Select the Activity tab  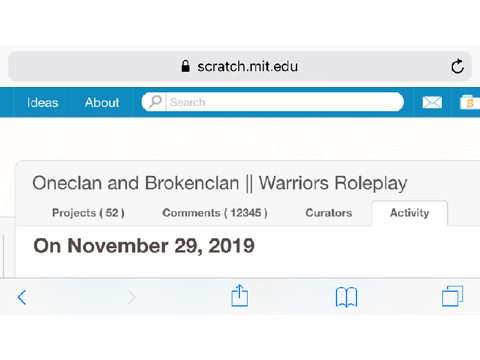[x=410, y=213]
